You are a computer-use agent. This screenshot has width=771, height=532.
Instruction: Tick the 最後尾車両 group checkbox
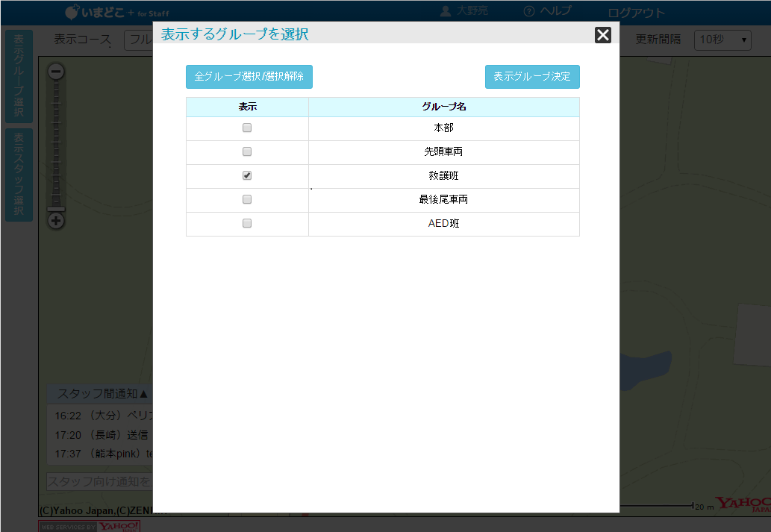click(247, 200)
